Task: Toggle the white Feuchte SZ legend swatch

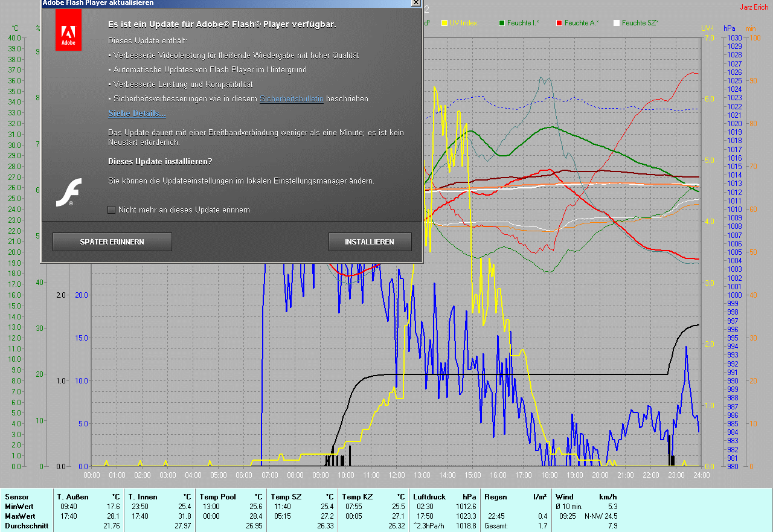Action: (x=617, y=23)
